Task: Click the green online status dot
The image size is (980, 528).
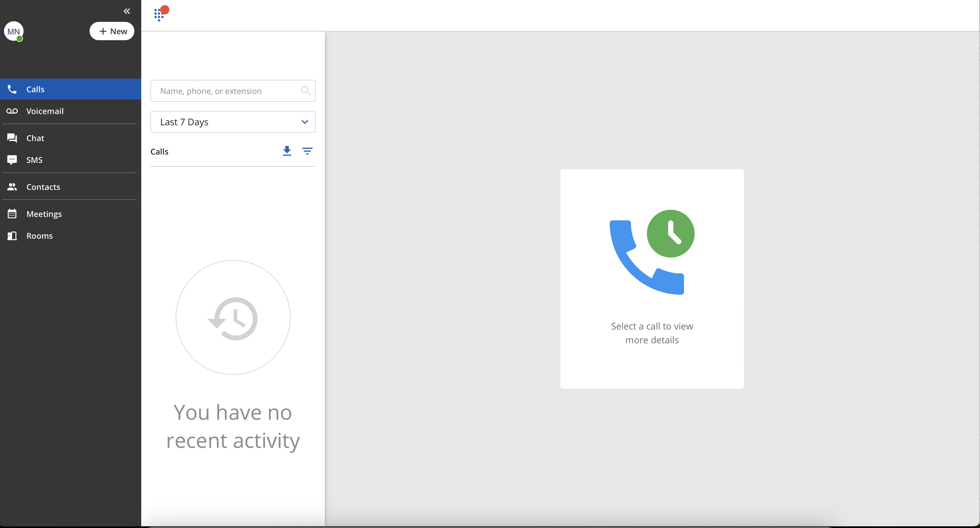Action: [20, 39]
